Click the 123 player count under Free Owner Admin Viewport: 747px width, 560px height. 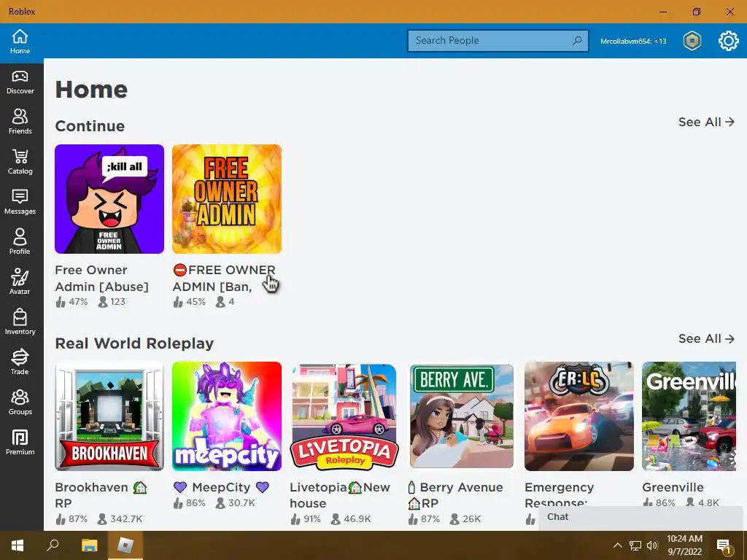pos(112,301)
